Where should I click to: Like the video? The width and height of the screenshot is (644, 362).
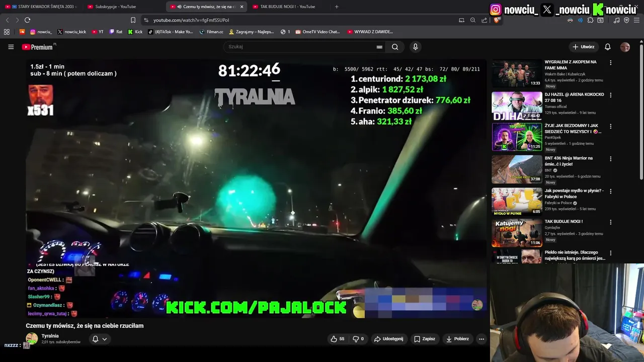[x=337, y=339]
